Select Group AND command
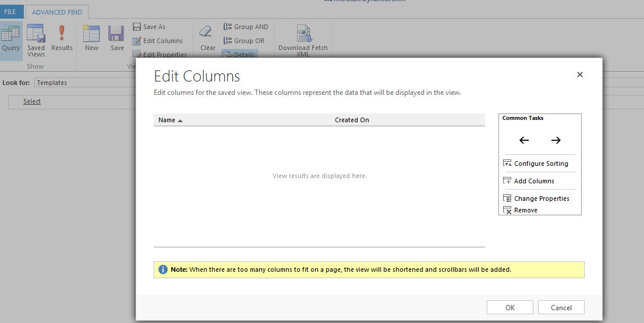The width and height of the screenshot is (644, 323). [246, 27]
